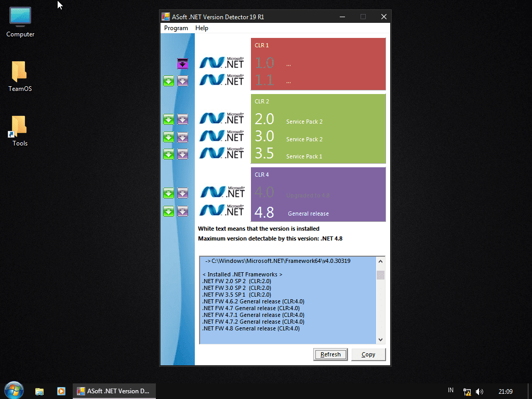This screenshot has height=399, width=532.
Task: Click the Microsoft .NET logo beside version 4.0
Action: tap(222, 192)
